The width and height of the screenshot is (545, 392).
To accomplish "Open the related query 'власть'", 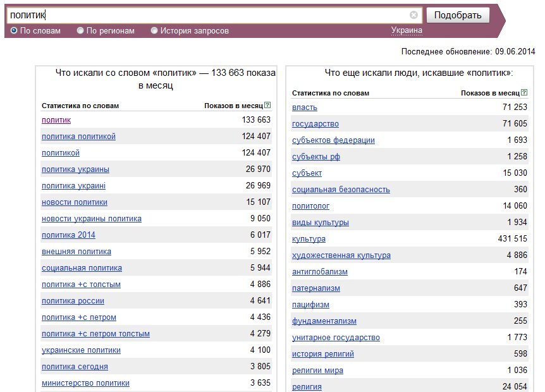I will point(305,107).
